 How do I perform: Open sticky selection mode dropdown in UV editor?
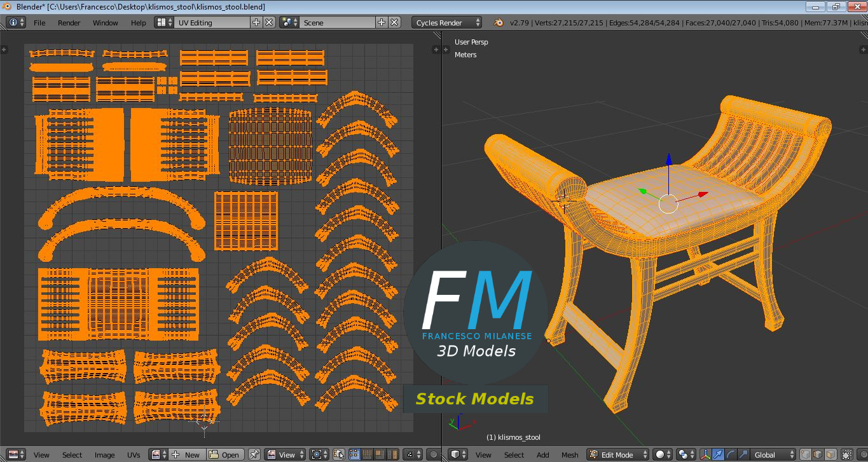412,454
